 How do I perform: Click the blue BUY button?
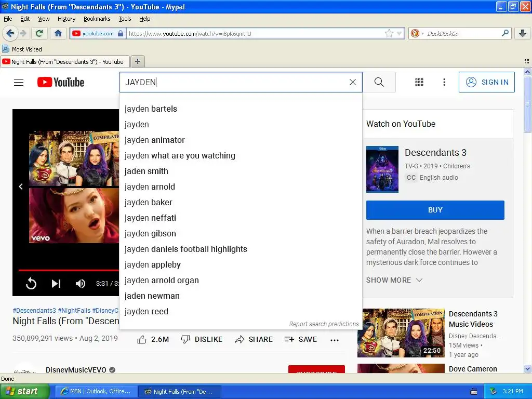(x=435, y=210)
